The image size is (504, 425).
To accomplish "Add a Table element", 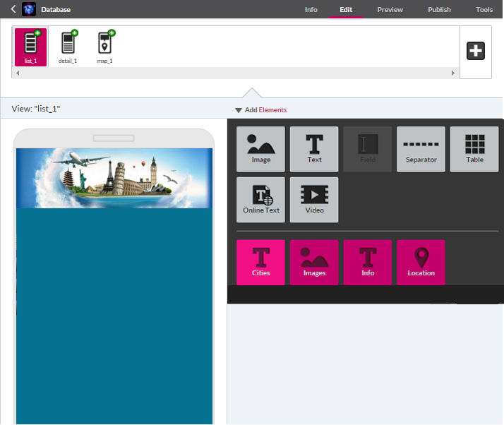I will point(474,149).
